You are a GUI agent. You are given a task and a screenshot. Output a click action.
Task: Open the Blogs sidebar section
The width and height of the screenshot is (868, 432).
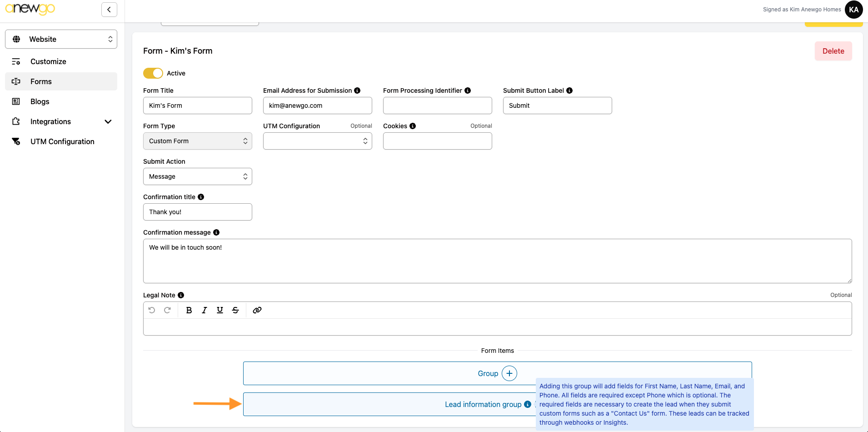[40, 101]
